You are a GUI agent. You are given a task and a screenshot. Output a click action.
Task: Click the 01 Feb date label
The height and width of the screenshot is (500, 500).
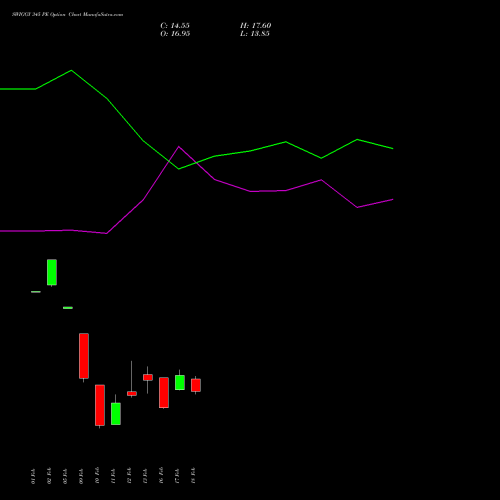click(33, 476)
